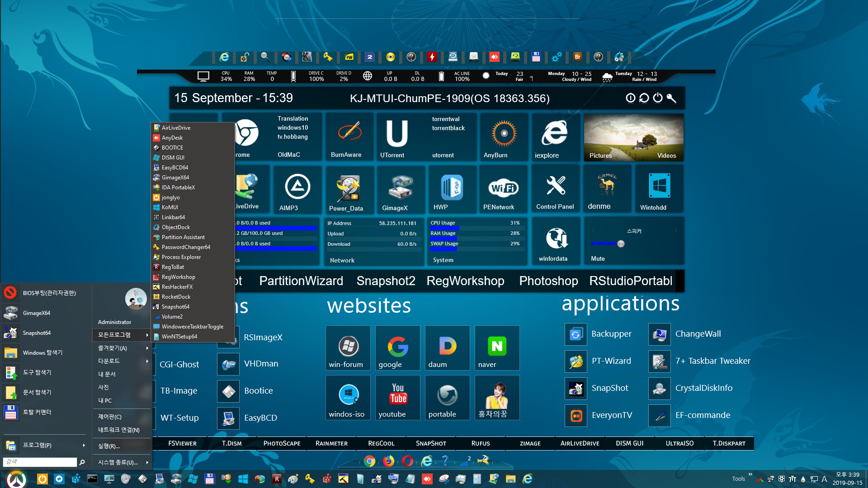Viewport: 868px width, 488px height.
Task: Launch UTorrent from the big U tile
Action: click(x=397, y=133)
